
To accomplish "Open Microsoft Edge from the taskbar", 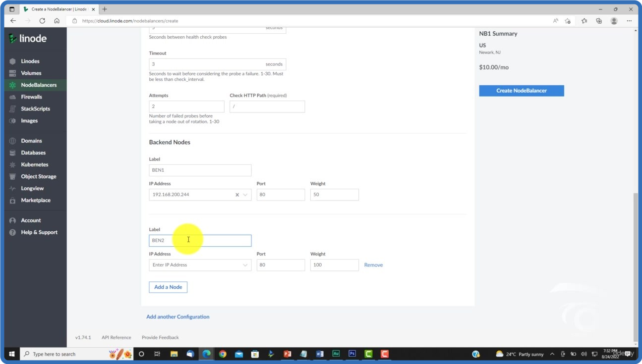I will click(206, 354).
